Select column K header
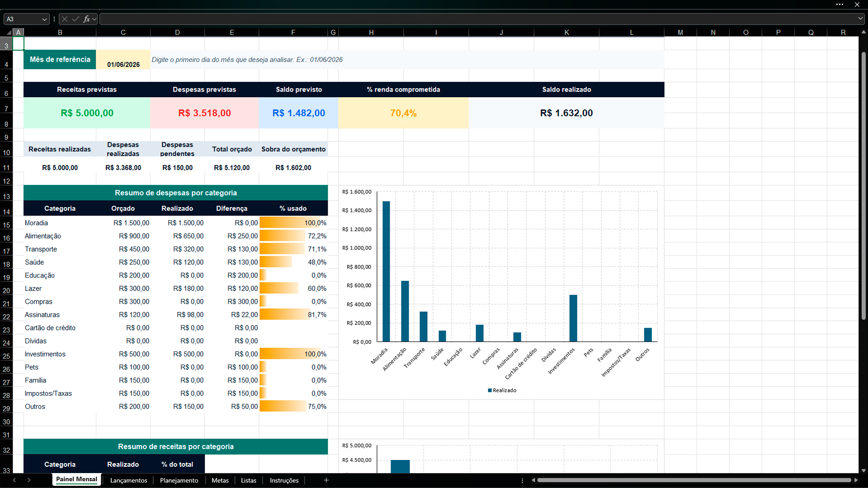The image size is (868, 488). 566,33
